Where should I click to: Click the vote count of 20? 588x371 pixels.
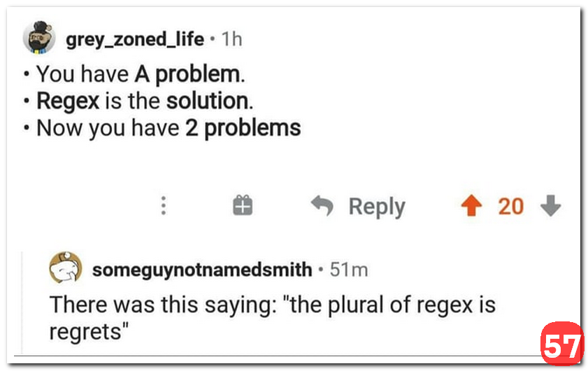[x=510, y=206]
